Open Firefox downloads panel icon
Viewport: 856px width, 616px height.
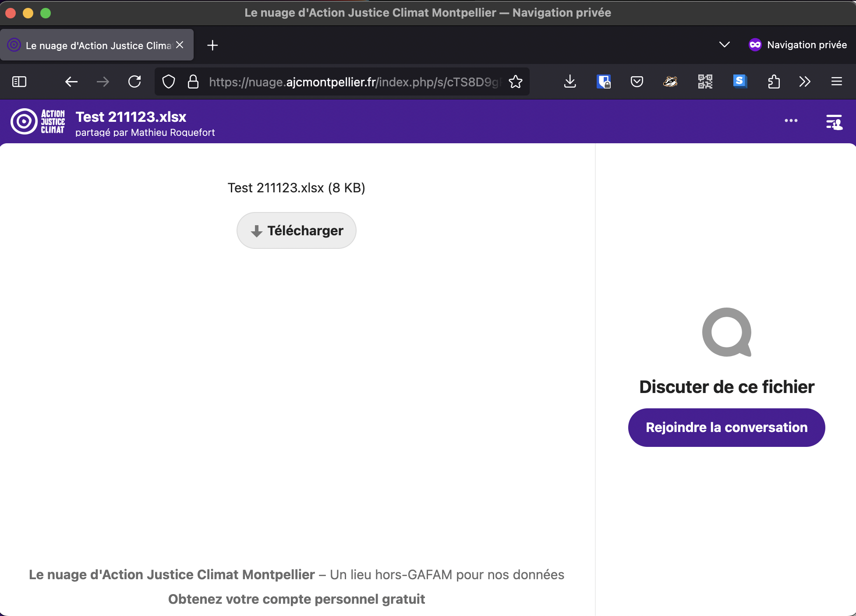(x=570, y=81)
